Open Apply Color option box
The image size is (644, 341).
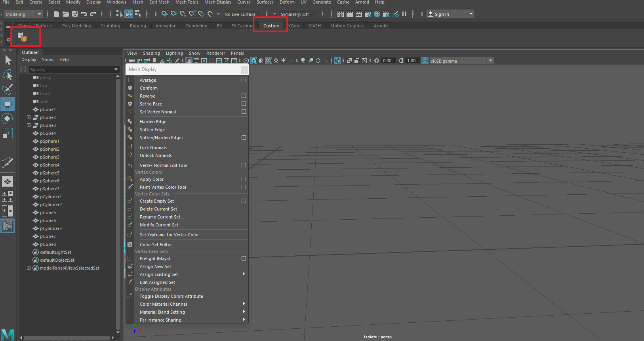[x=244, y=179]
